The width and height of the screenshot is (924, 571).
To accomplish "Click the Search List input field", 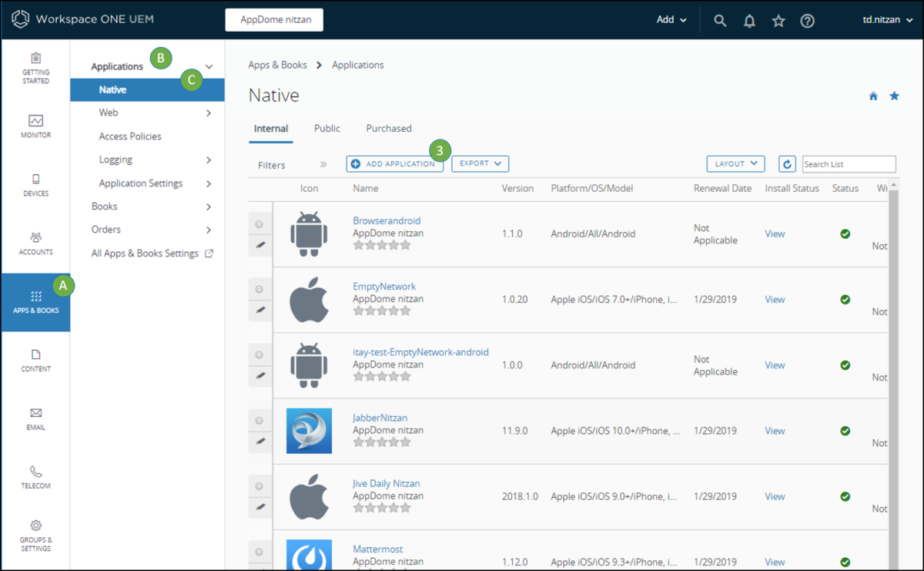I will click(849, 164).
